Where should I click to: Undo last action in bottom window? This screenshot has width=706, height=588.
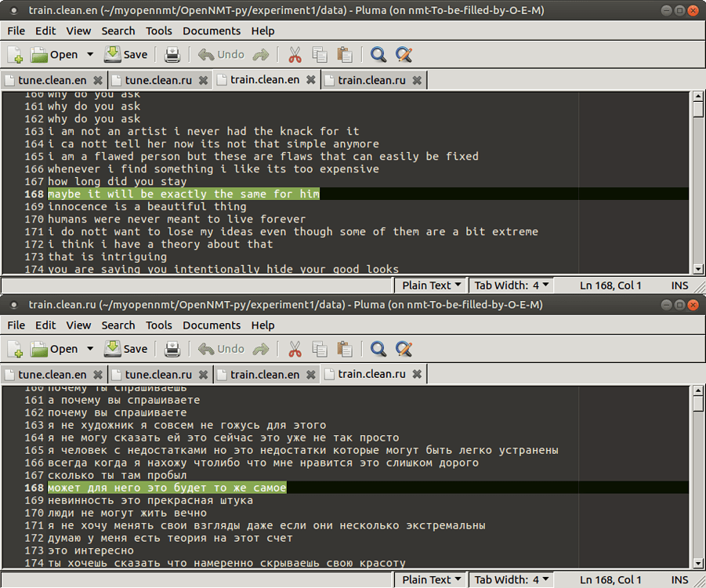(x=221, y=349)
